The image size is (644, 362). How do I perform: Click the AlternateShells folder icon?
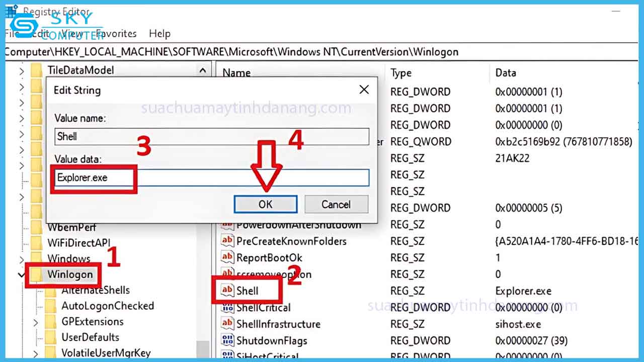[50, 291]
